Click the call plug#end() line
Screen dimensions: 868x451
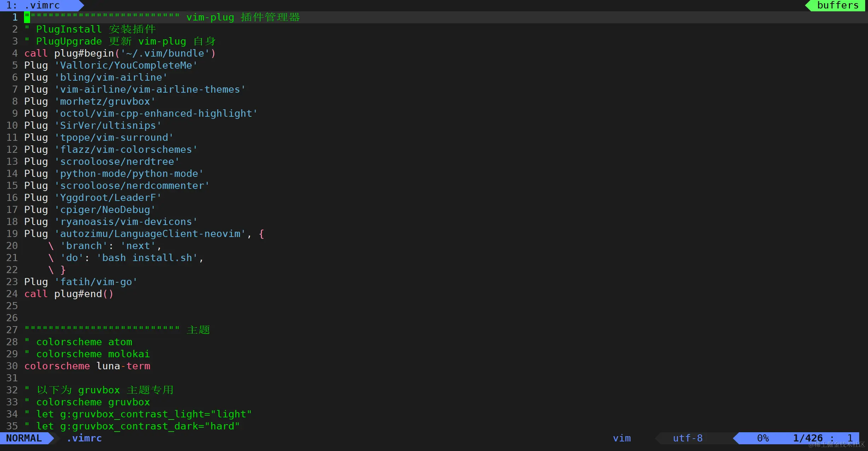click(x=69, y=294)
